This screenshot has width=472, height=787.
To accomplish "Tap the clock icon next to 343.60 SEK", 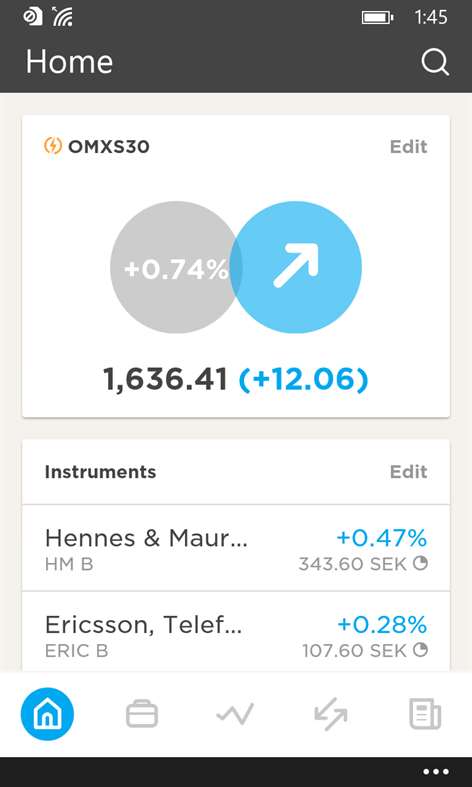I will point(420,564).
